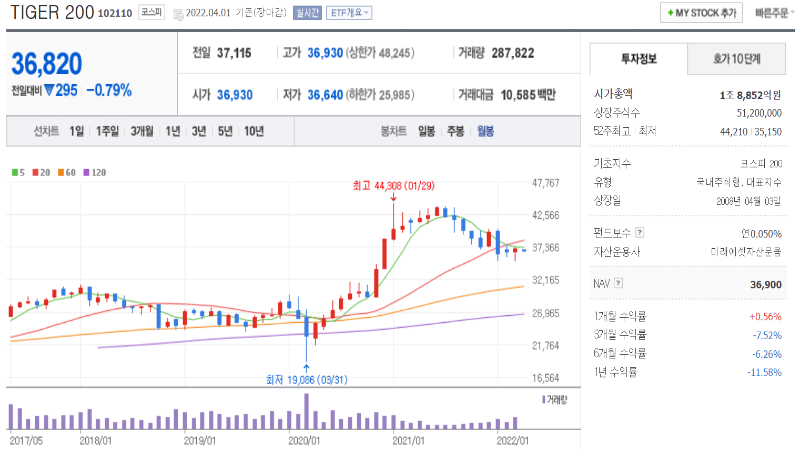Image resolution: width=800 pixels, height=450 pixels.
Task: Show the 월봉 candle chart
Action: 485,132
